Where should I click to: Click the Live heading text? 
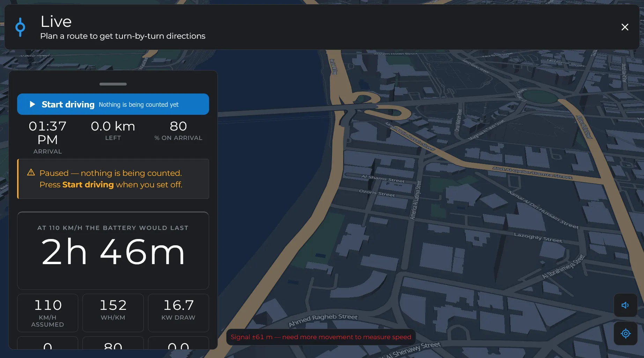click(56, 22)
